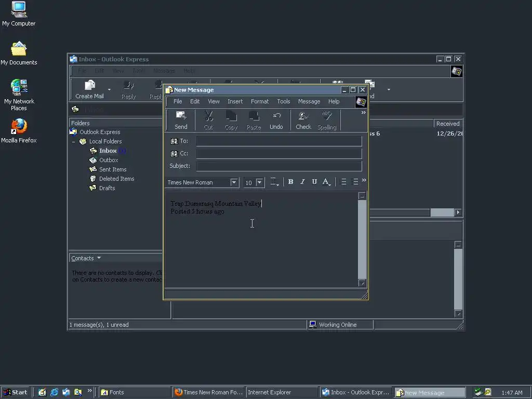Switch to Internet Explorer taskbar window
Image resolution: width=532 pixels, height=399 pixels.
point(282,392)
